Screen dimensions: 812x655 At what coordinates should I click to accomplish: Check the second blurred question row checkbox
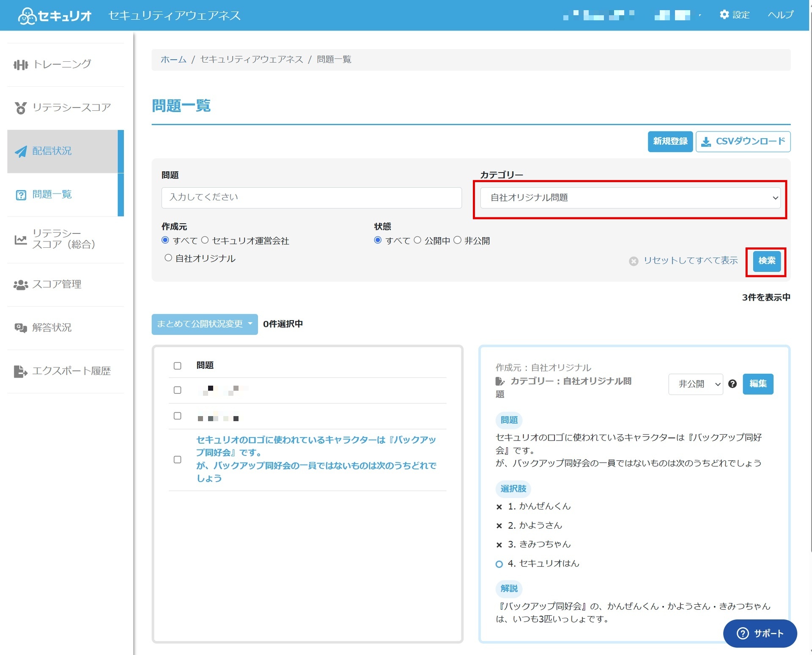(x=178, y=416)
